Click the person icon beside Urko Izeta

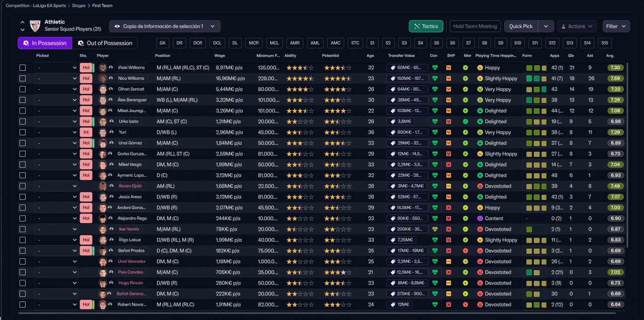tap(111, 122)
